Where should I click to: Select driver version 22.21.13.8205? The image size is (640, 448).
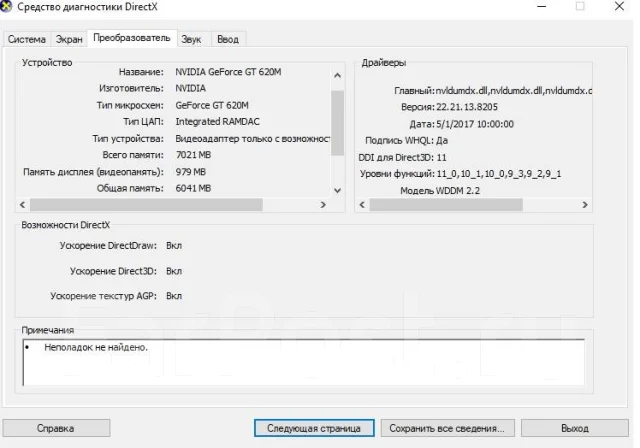[x=467, y=107]
